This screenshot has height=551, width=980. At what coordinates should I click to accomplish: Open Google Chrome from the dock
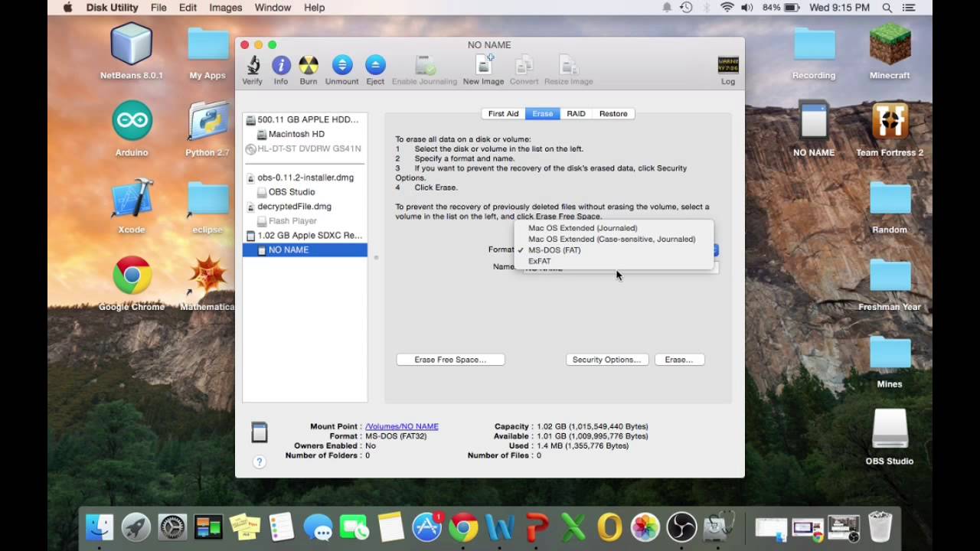463,527
